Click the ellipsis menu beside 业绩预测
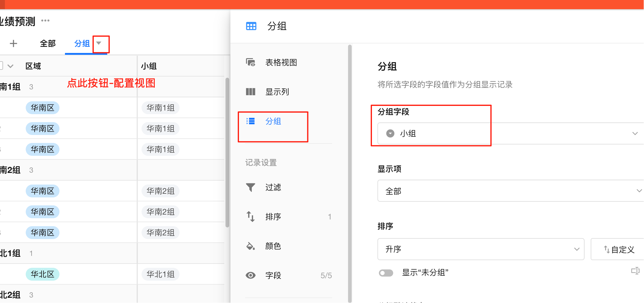 pyautogui.click(x=45, y=21)
